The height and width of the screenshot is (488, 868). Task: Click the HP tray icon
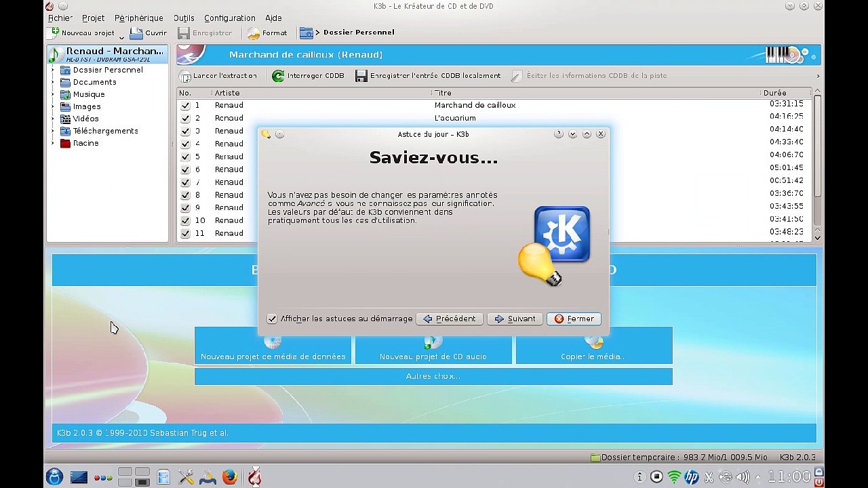(692, 477)
